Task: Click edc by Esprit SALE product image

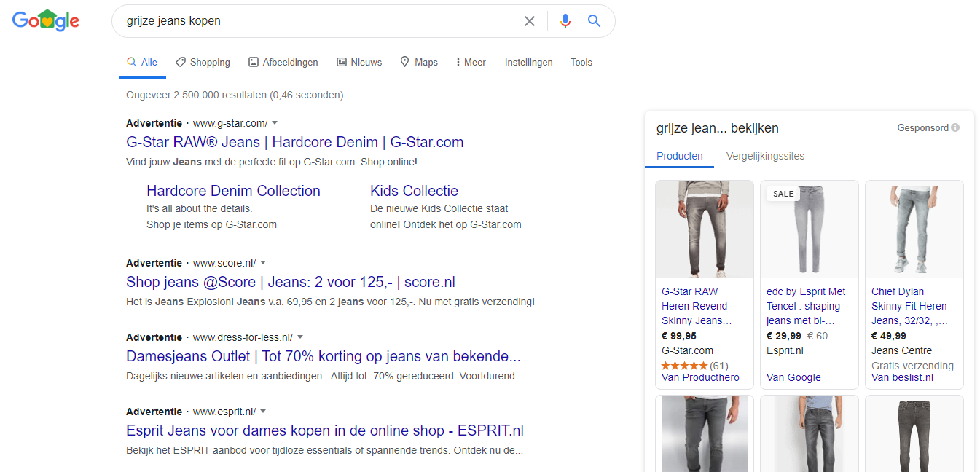Action: click(x=810, y=229)
